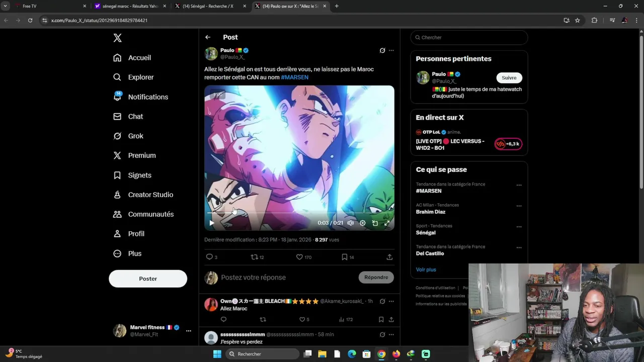
Task: Open Premium in the sidebar
Action: point(134,155)
